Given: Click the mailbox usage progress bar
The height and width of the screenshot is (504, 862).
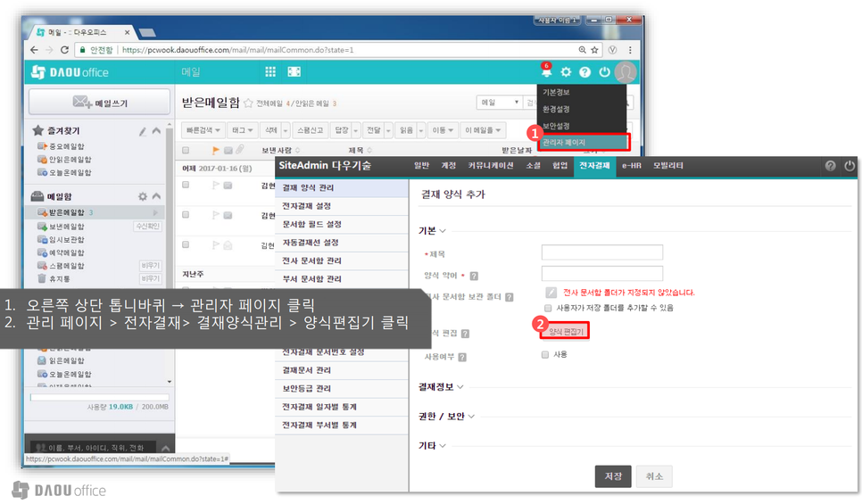Looking at the screenshot, I should (x=100, y=397).
